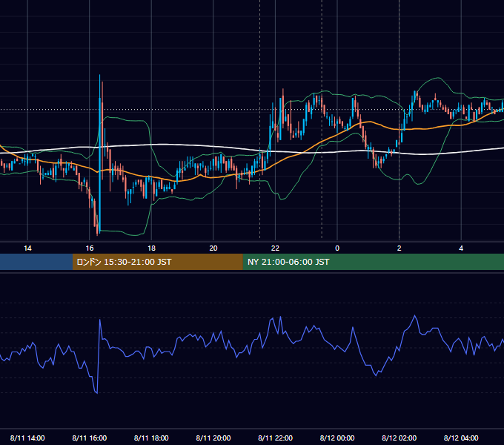Image resolution: width=504 pixels, height=445 pixels.
Task: Click the 18 hour label on price chart axis
Action: pos(151,248)
